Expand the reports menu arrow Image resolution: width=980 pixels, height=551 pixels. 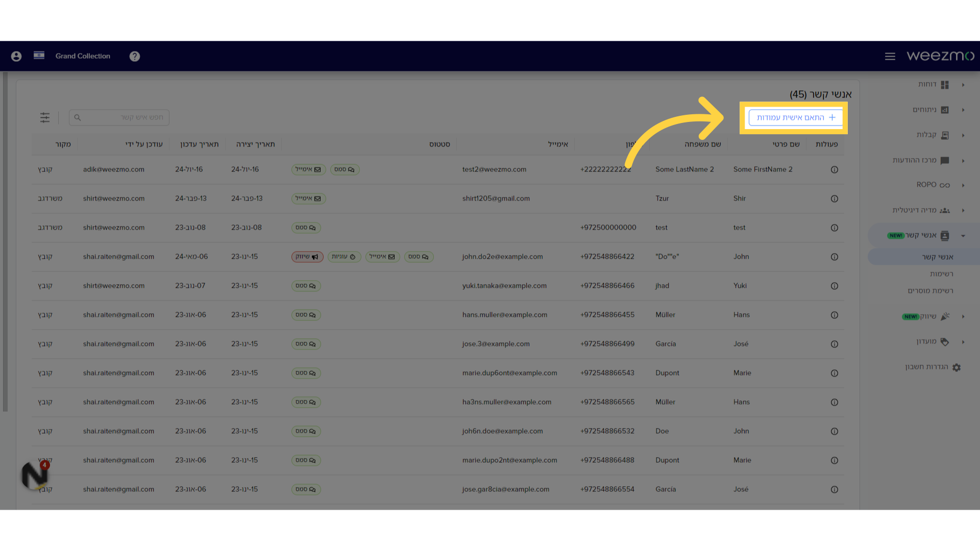(x=963, y=85)
